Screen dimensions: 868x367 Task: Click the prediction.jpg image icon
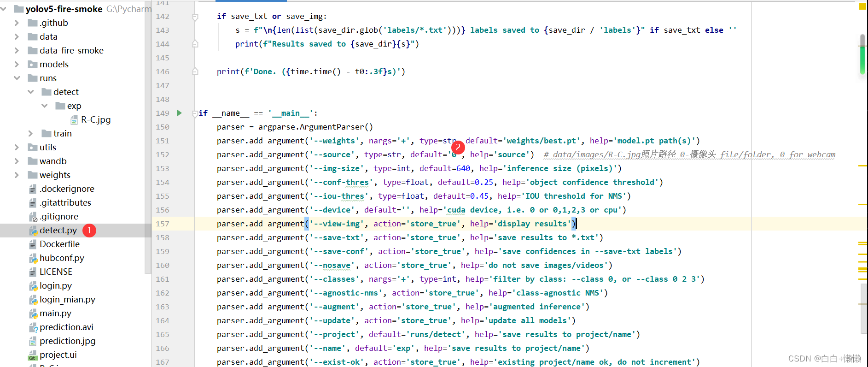tap(33, 341)
